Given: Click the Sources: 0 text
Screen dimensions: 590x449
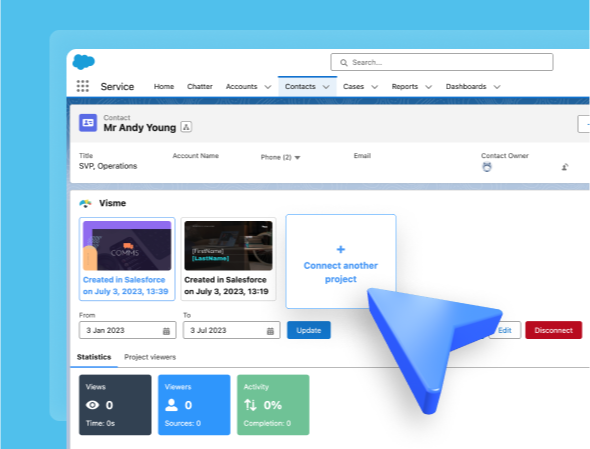Looking at the screenshot, I should click(x=182, y=423).
